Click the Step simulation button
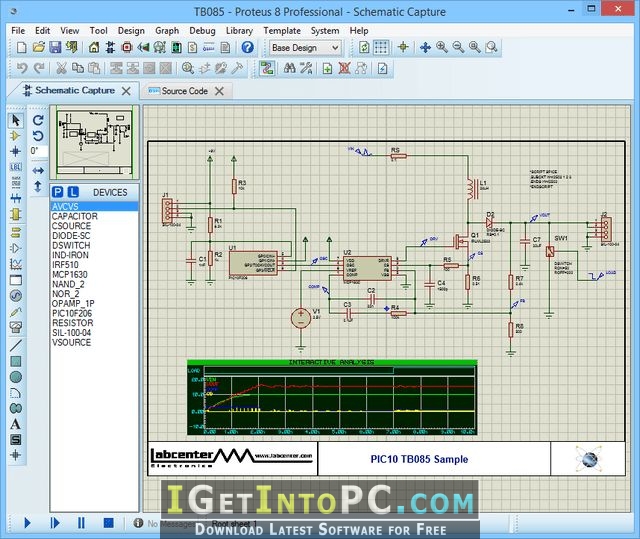Viewport: 640px width, 539px height. [x=55, y=523]
